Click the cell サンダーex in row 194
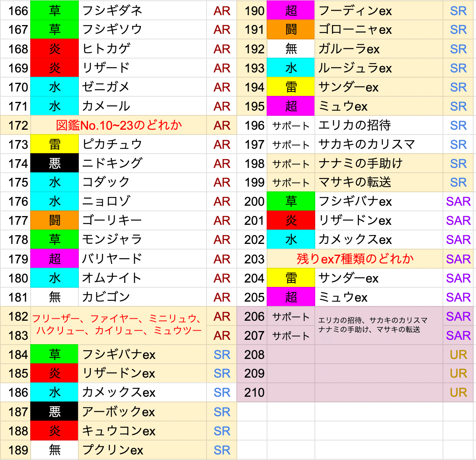Viewport: 476px width, 460px height. click(378, 87)
